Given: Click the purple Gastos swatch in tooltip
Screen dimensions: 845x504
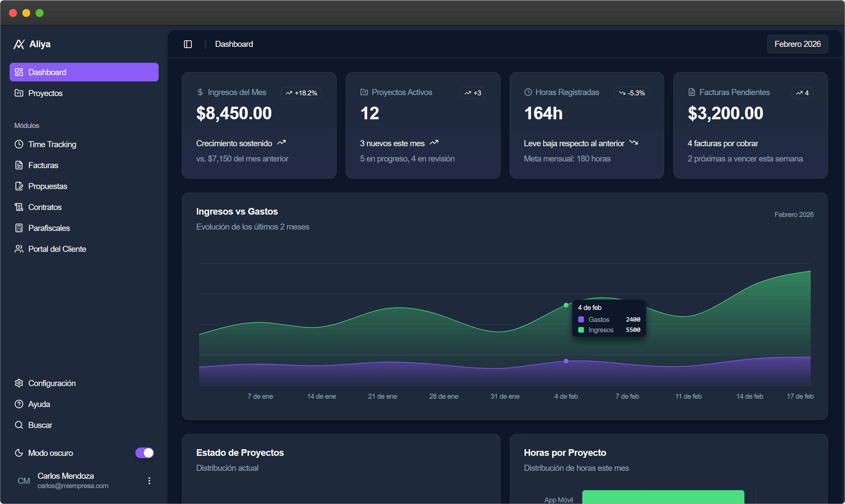Looking at the screenshot, I should pos(581,320).
